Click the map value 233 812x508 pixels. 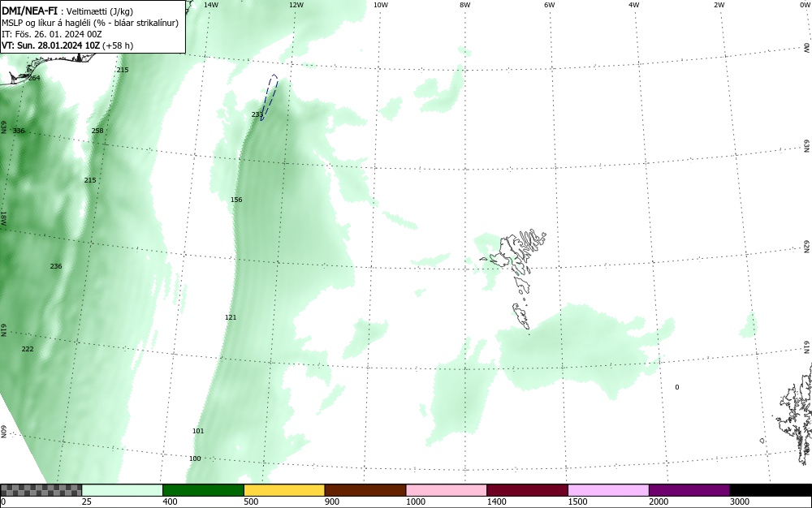(257, 115)
